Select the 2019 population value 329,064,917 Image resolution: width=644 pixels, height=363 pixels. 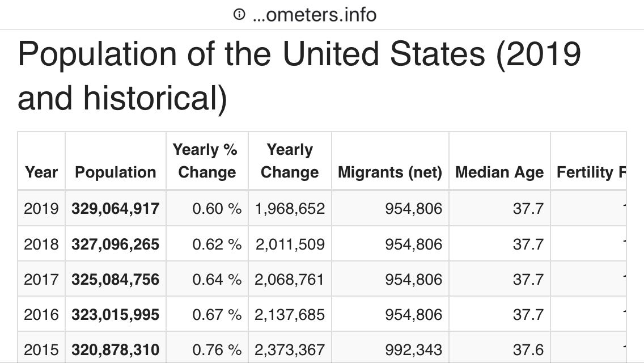[x=116, y=209]
